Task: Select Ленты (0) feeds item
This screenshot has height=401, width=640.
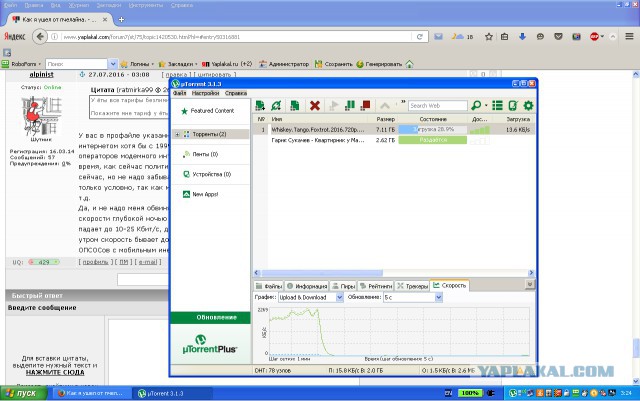Action: (205, 154)
